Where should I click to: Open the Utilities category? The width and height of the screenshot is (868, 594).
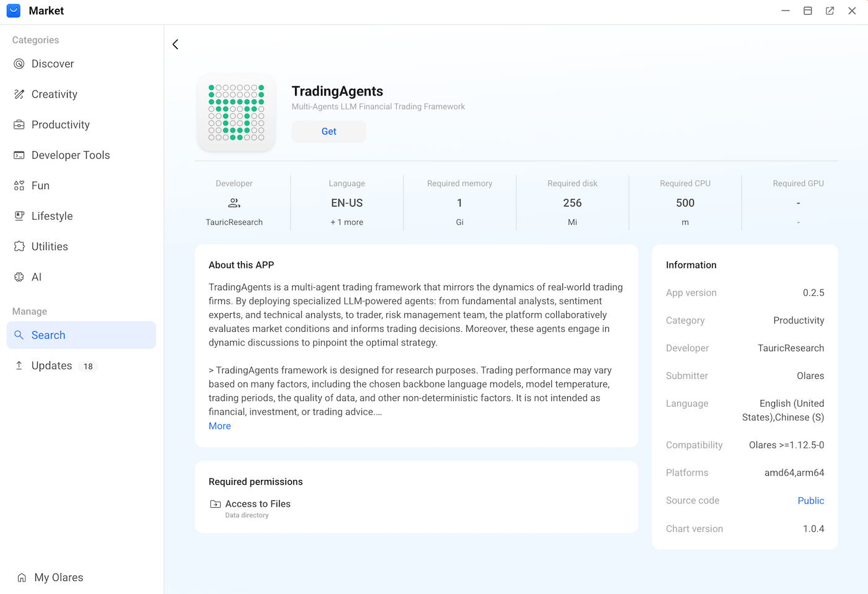(x=81, y=246)
